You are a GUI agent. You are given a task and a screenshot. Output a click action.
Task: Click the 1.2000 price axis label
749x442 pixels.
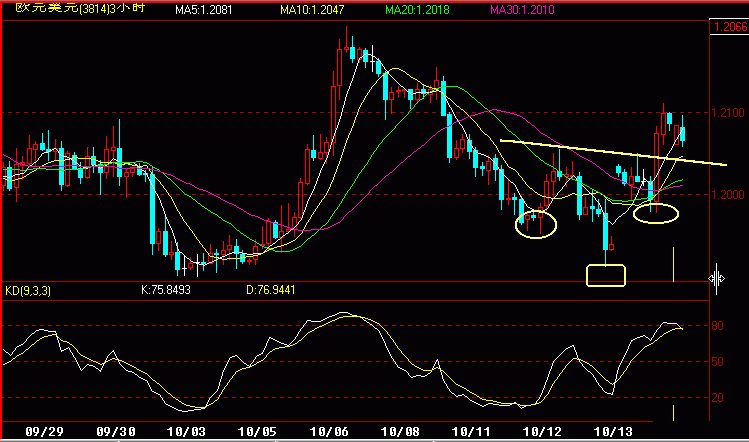coord(728,194)
